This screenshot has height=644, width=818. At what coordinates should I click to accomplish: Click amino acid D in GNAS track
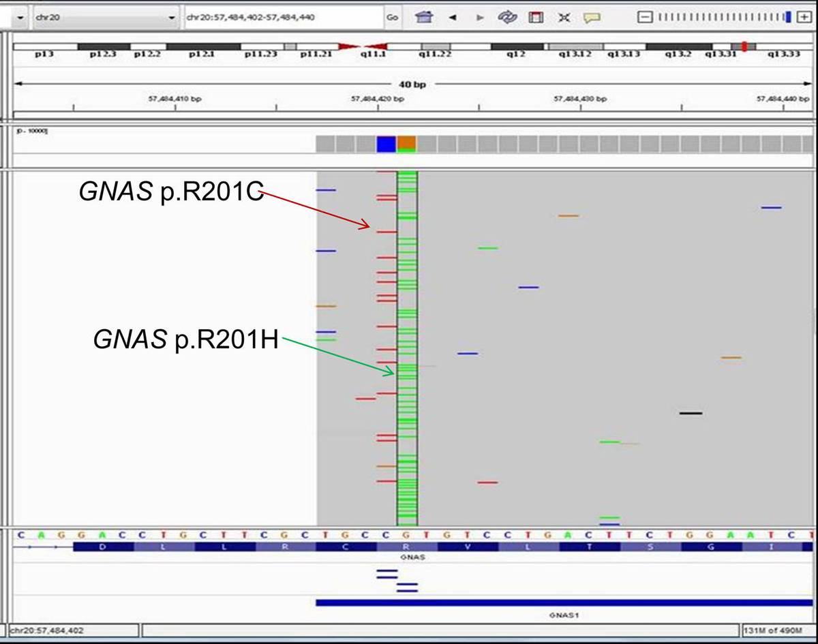pyautogui.click(x=103, y=547)
